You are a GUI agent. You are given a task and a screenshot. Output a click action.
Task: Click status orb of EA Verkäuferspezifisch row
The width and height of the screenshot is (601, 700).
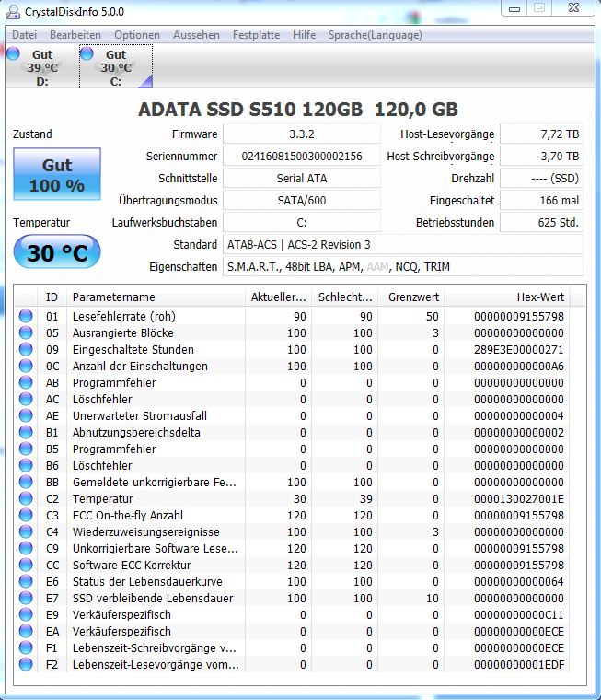pyautogui.click(x=26, y=631)
